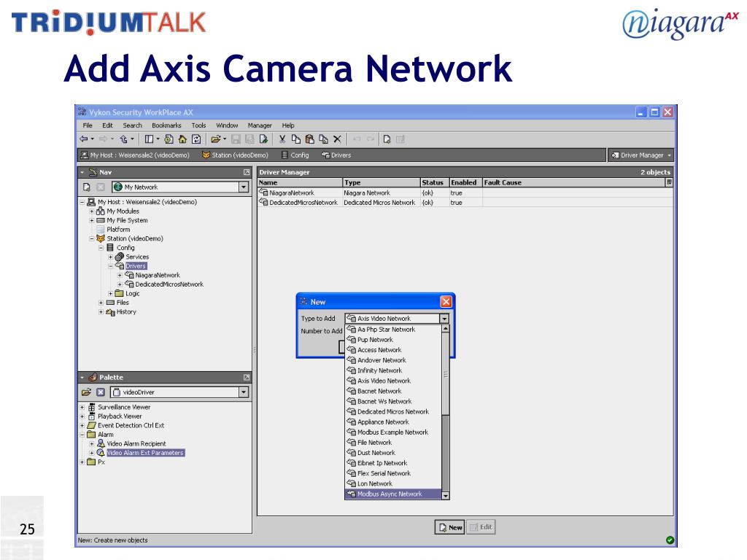Select Axis Video Network in the list
This screenshot has height=560, width=747.
point(393,381)
